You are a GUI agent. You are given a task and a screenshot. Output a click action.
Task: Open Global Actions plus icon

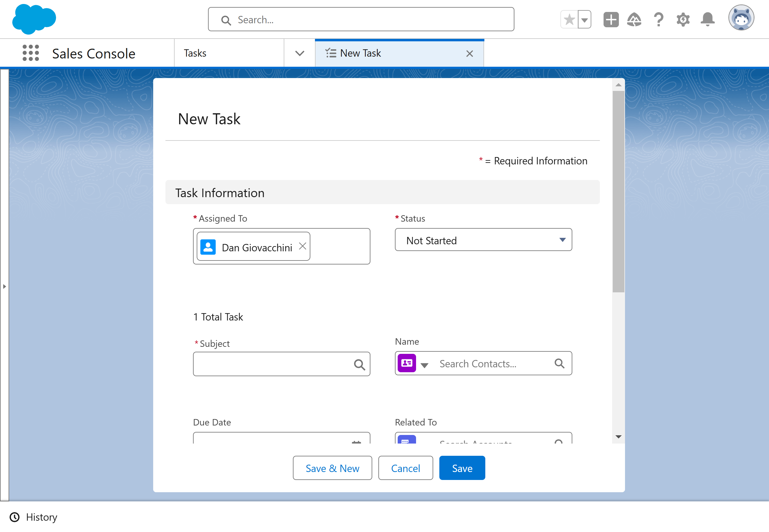(x=611, y=20)
